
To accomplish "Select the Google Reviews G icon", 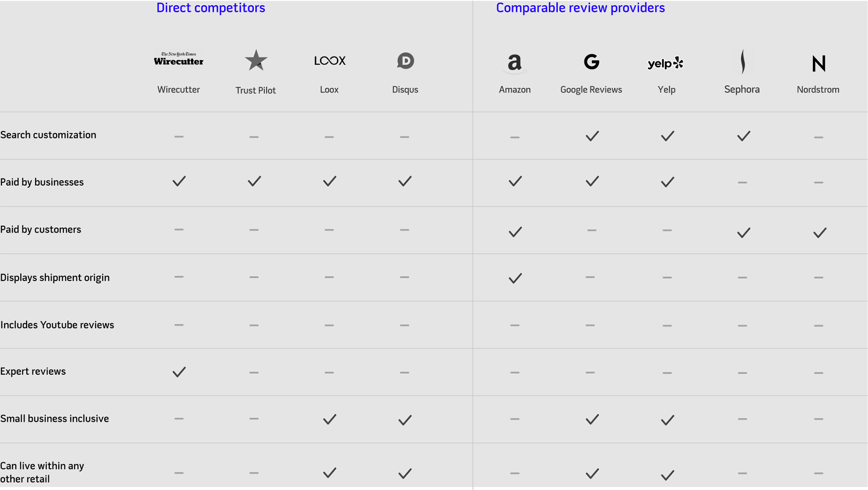I will click(x=591, y=62).
